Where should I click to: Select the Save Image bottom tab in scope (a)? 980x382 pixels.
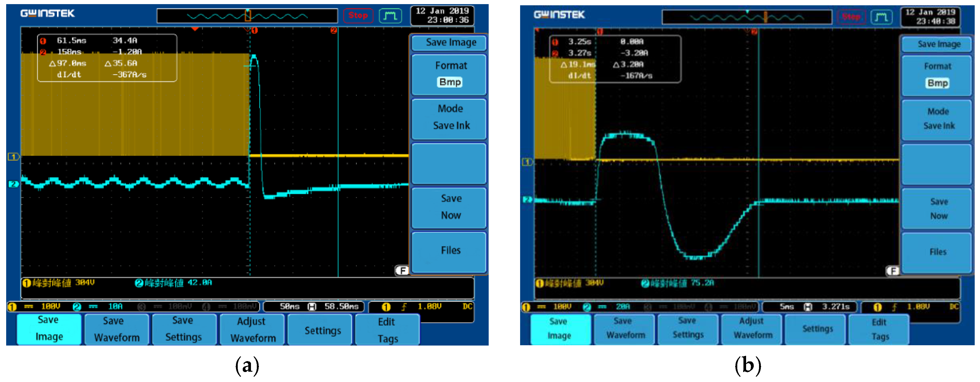[x=49, y=329]
